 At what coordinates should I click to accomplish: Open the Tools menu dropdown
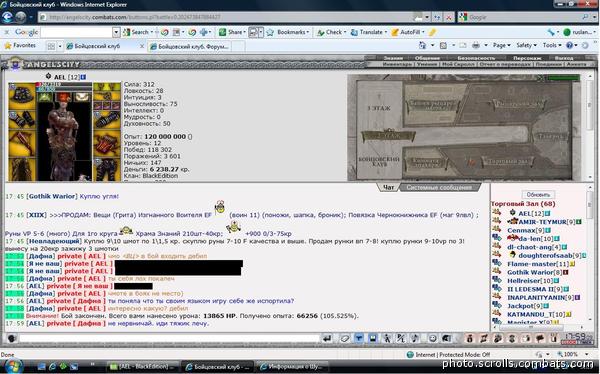(x=551, y=45)
